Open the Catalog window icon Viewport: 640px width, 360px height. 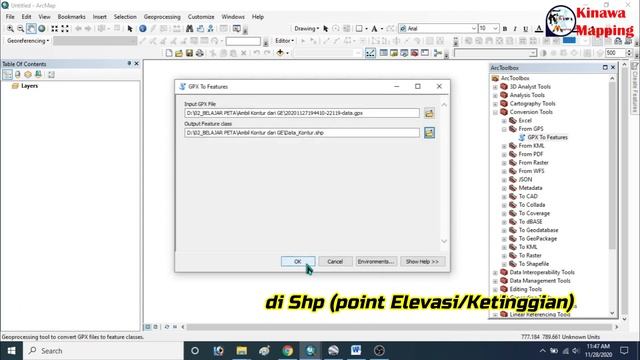[393, 53]
